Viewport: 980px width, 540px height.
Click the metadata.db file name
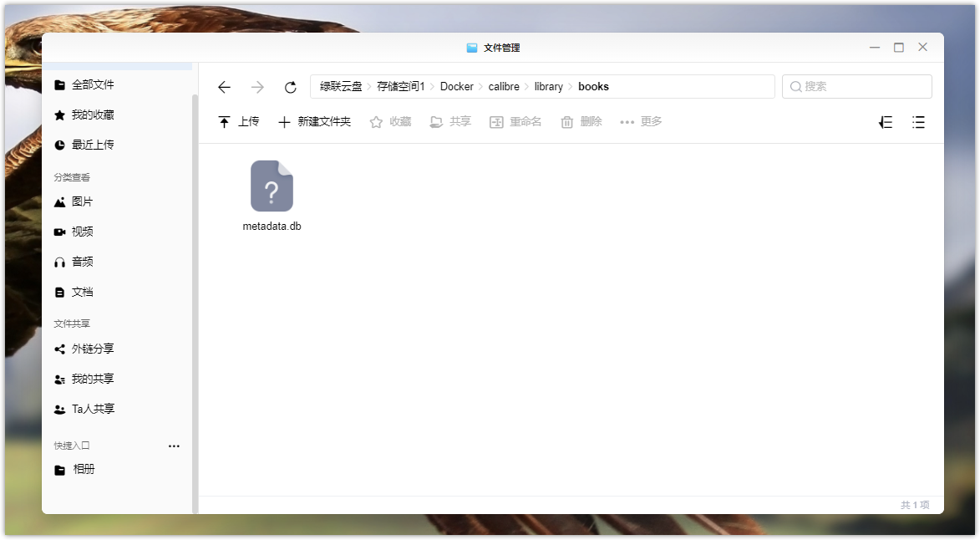[272, 227]
